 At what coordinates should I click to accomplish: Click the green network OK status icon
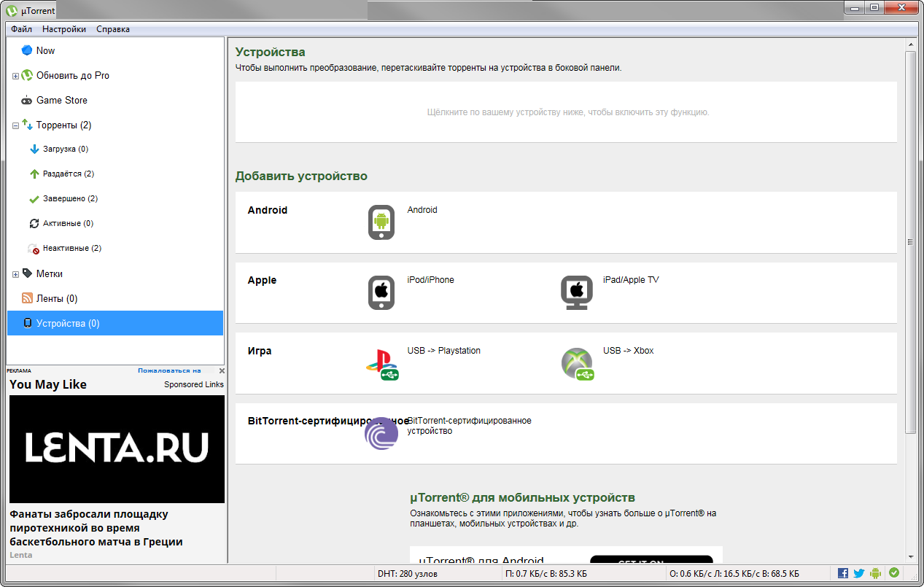pos(893,573)
